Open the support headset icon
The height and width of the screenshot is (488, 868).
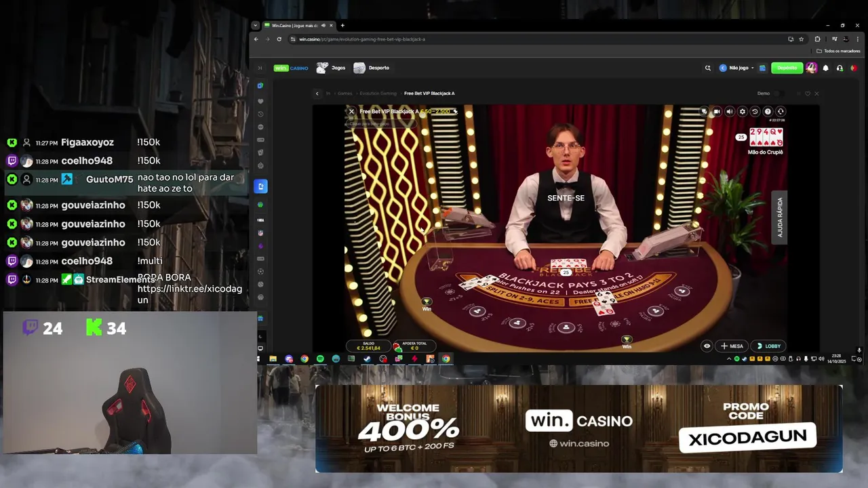[840, 68]
